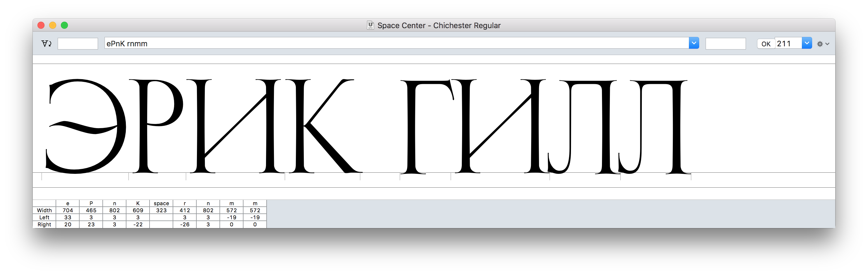
Task: Select the Г glyph in the preview
Action: (x=428, y=127)
